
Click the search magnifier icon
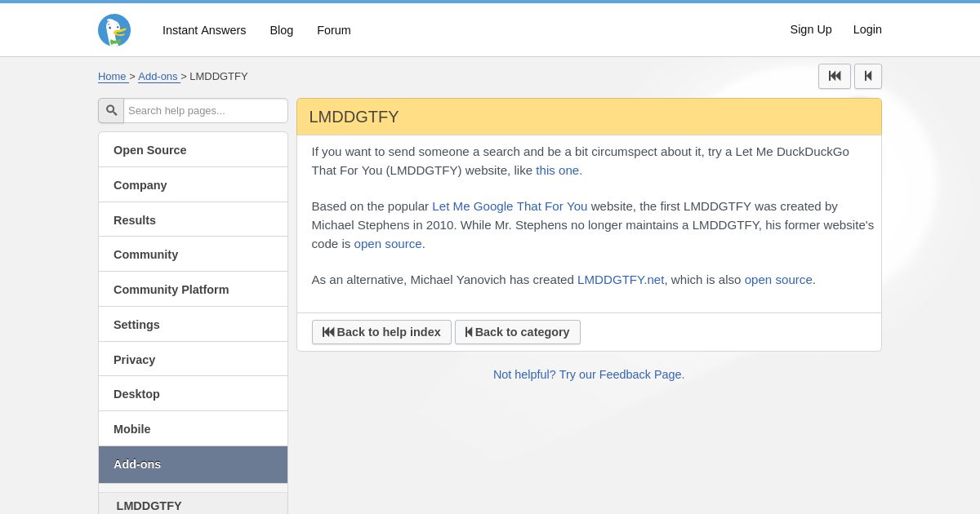(111, 110)
